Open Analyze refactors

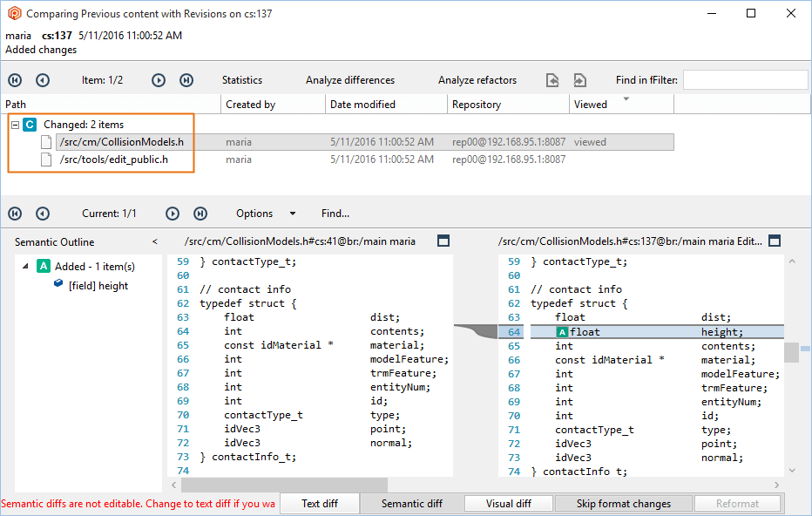(x=477, y=80)
